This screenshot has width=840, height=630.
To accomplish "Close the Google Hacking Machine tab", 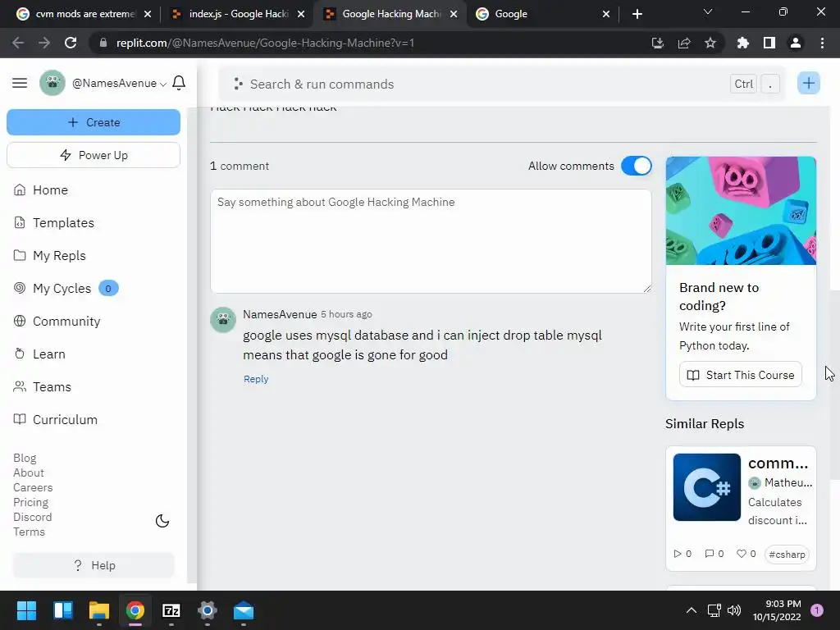I will click(454, 14).
